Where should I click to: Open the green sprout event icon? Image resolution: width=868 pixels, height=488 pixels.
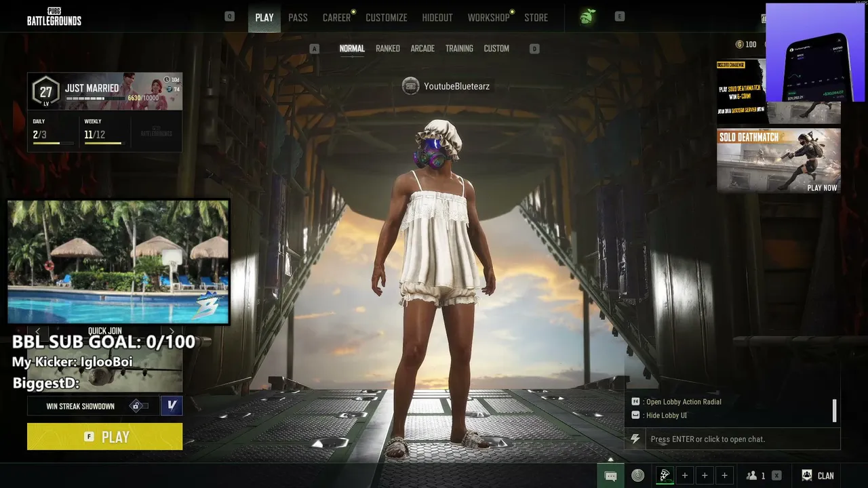(587, 17)
